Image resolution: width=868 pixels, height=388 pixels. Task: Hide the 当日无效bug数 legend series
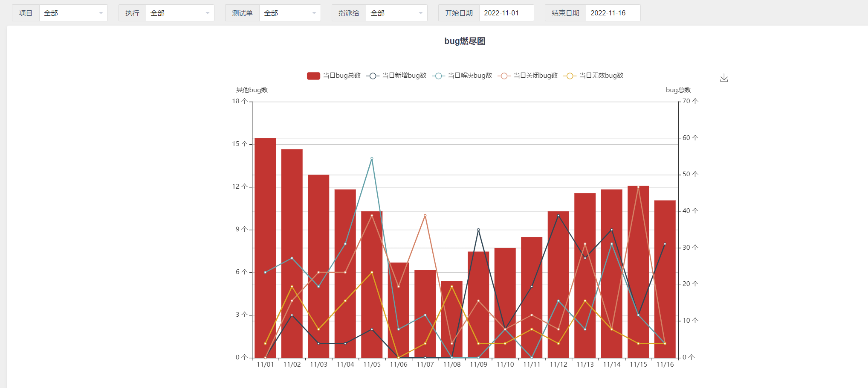pyautogui.click(x=593, y=76)
